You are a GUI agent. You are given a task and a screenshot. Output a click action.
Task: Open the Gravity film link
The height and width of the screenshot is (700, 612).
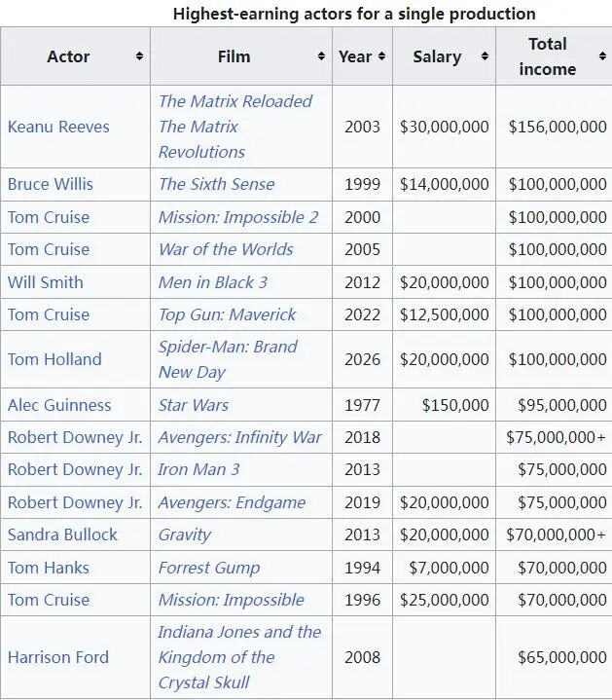coord(184,534)
